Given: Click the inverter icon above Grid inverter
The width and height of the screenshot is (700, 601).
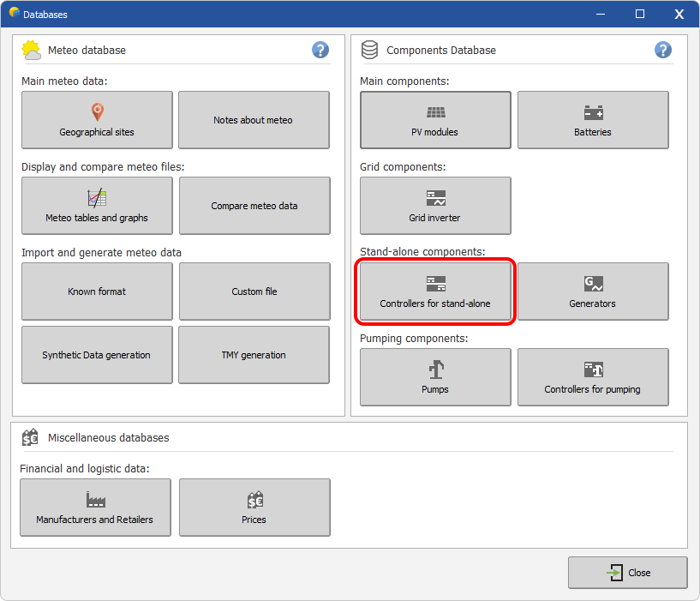Looking at the screenshot, I should (x=436, y=198).
